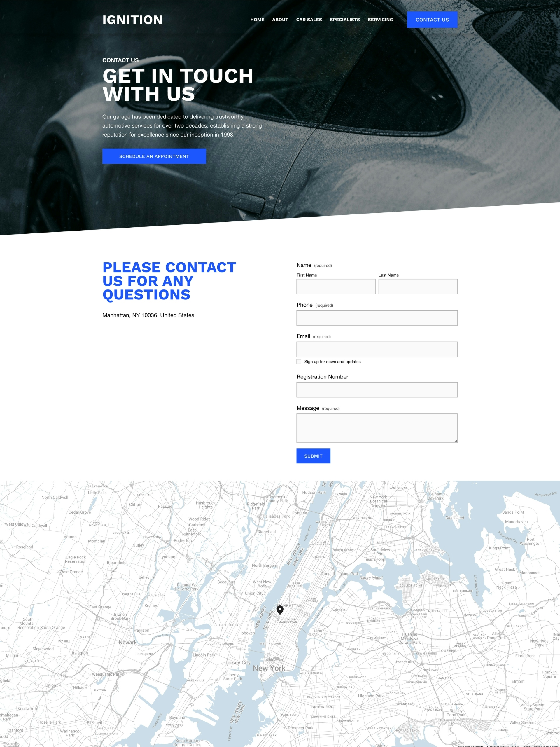
Task: Expand the Registration Number field
Action: click(x=377, y=389)
